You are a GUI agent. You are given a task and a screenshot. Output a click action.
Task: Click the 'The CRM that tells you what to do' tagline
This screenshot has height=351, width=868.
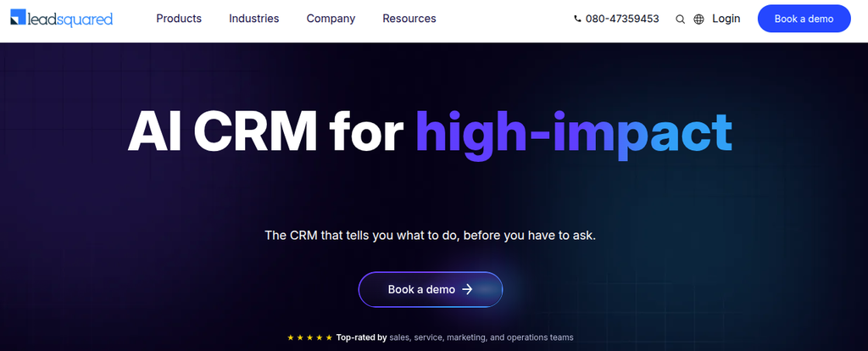click(x=430, y=236)
